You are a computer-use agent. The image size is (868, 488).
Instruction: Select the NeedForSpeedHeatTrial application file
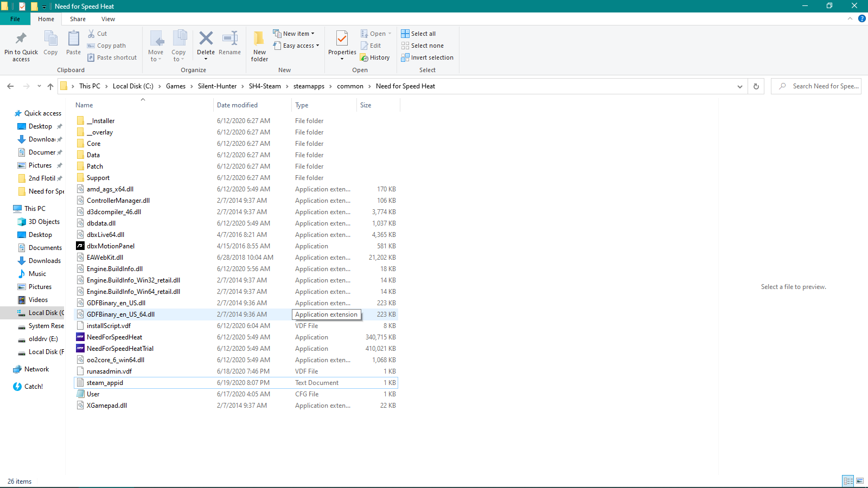120,349
